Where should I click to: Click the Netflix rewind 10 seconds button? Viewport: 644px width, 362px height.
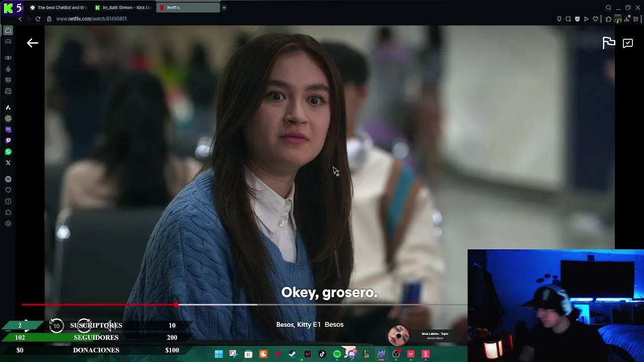click(56, 326)
